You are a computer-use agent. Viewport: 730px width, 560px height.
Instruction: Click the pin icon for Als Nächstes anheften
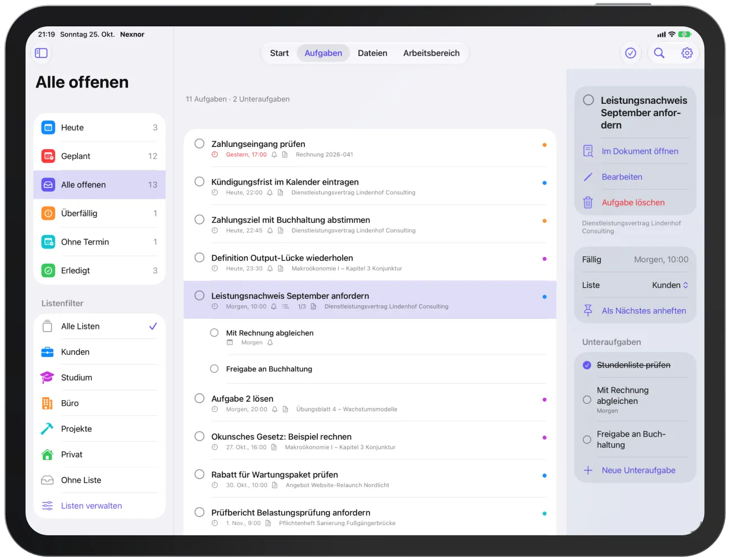pyautogui.click(x=588, y=311)
